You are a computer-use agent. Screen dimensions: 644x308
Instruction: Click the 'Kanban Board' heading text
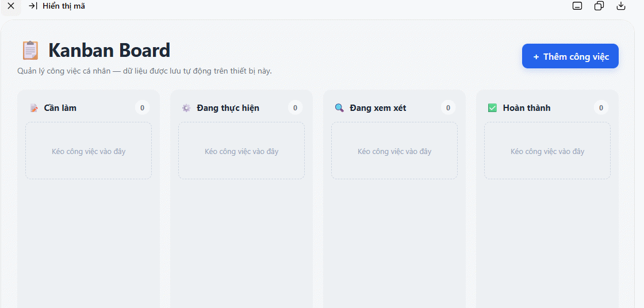109,51
